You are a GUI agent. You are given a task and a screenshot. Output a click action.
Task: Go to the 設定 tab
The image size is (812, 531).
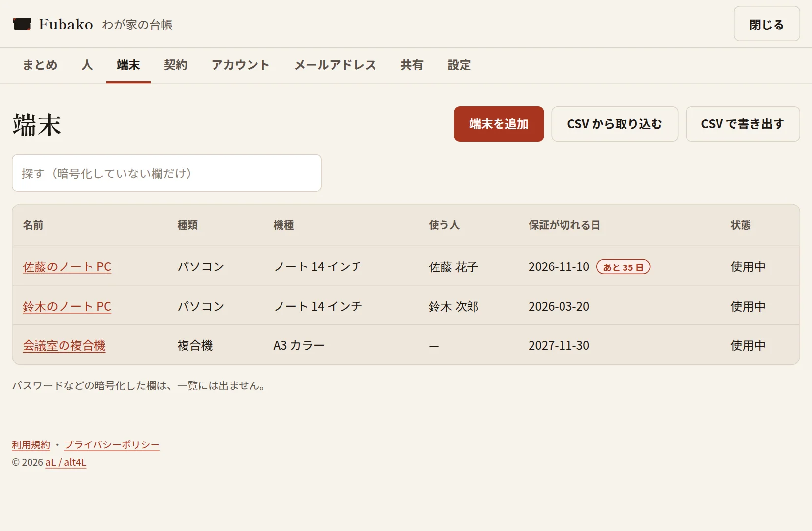pos(459,65)
